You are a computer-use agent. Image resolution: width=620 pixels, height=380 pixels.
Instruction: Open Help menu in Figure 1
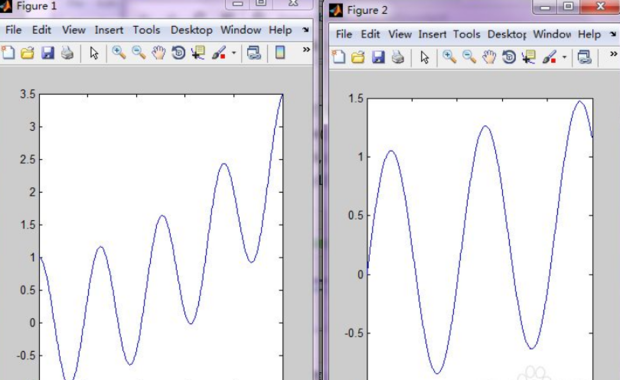(x=280, y=30)
